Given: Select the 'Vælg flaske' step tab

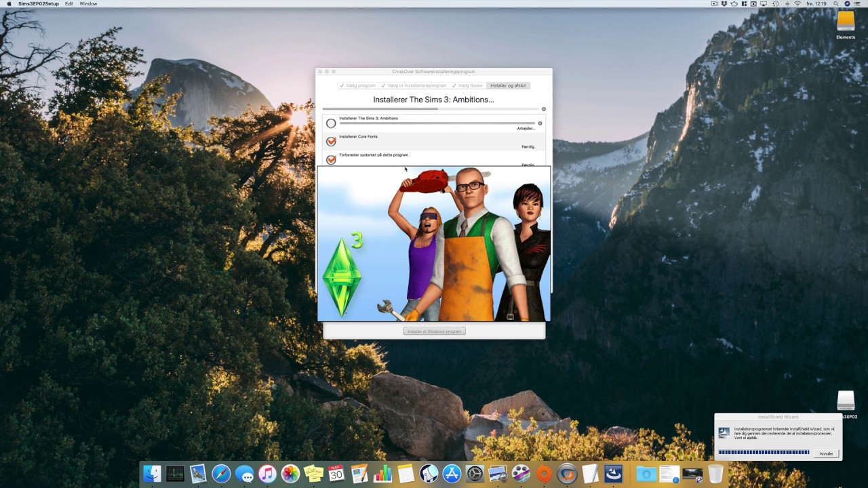Looking at the screenshot, I should [468, 85].
